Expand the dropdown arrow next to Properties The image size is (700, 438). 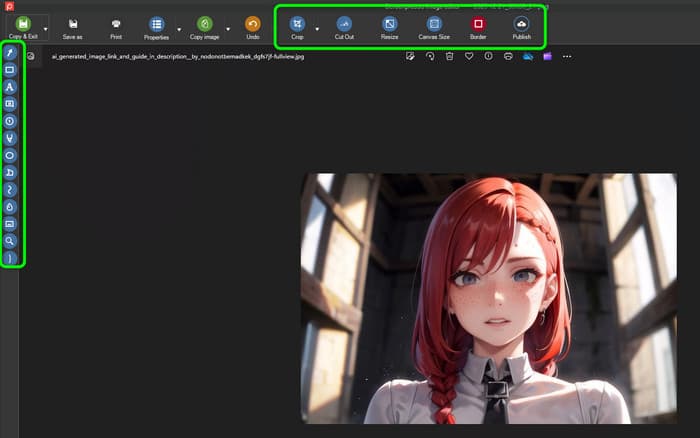[x=179, y=29]
